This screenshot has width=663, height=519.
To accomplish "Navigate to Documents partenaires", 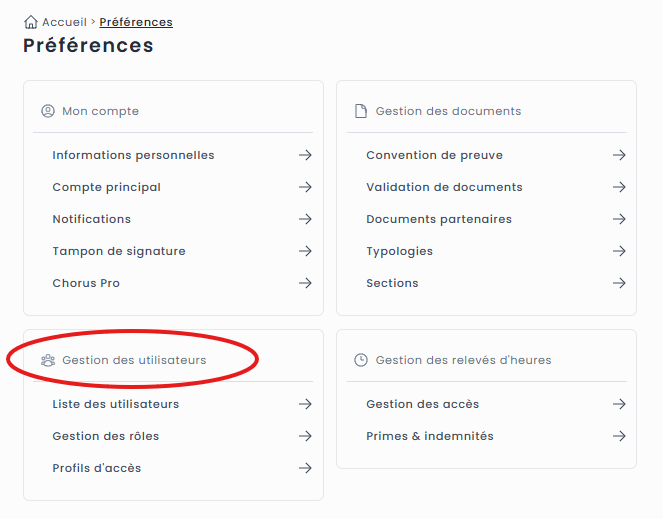I will click(x=439, y=219).
